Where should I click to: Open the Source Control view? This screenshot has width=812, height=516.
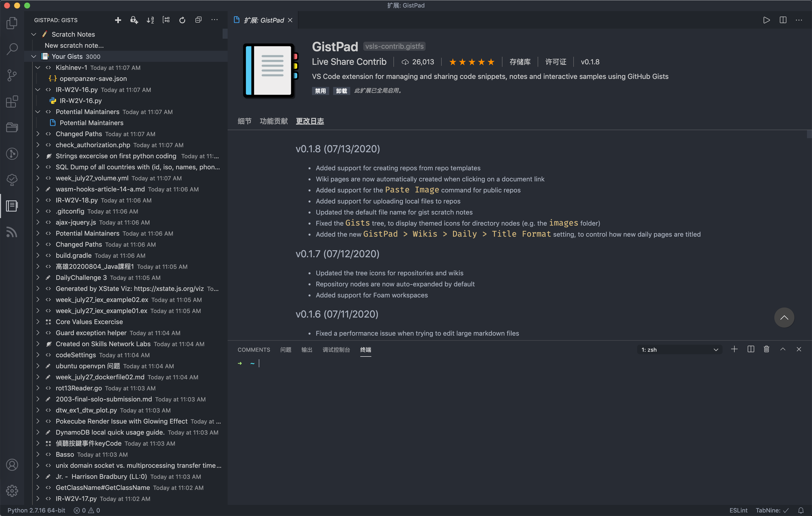tap(12, 75)
